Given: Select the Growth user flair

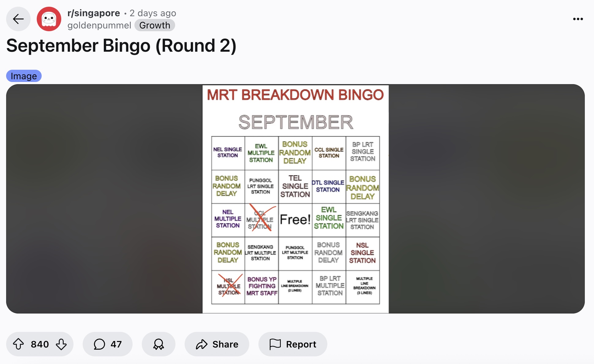Looking at the screenshot, I should (155, 25).
